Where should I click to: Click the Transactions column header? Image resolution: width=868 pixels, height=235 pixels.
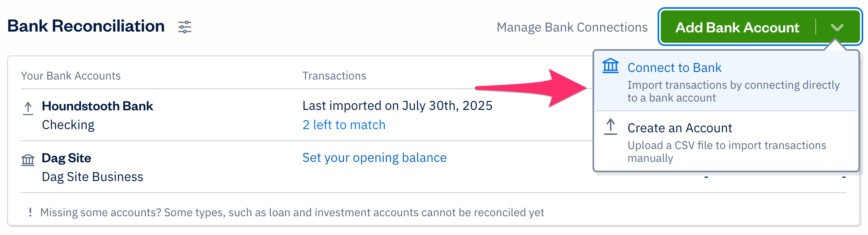tap(334, 76)
